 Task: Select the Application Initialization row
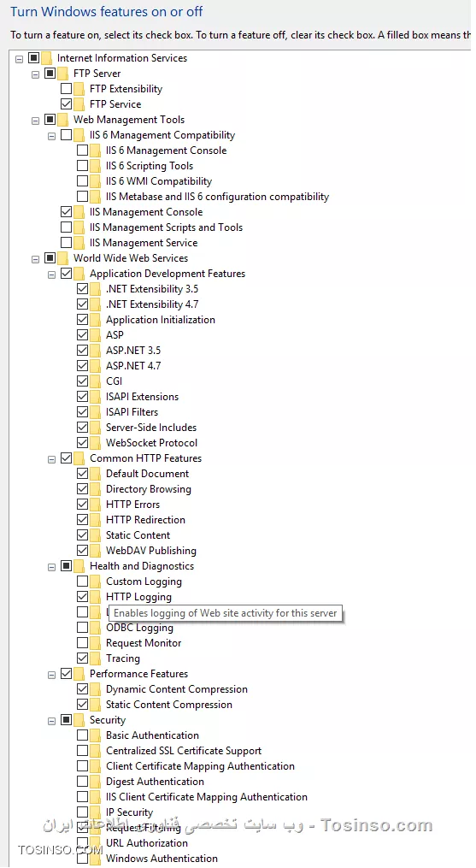[x=161, y=320]
